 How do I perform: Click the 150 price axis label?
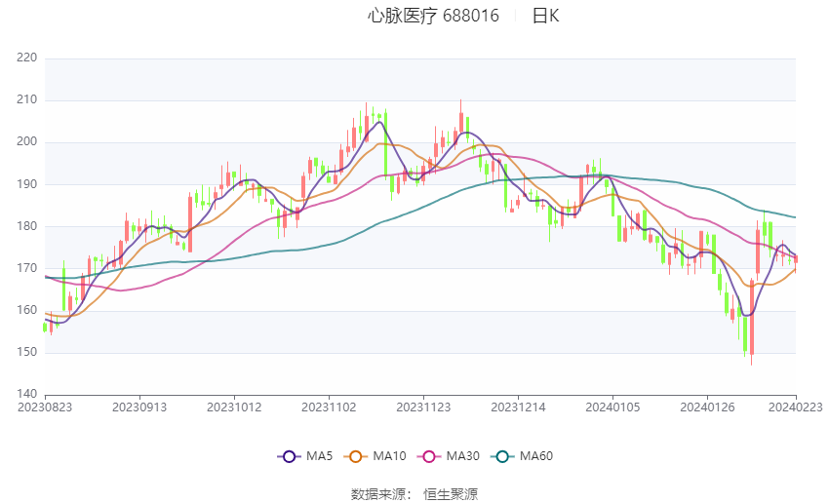[27, 352]
